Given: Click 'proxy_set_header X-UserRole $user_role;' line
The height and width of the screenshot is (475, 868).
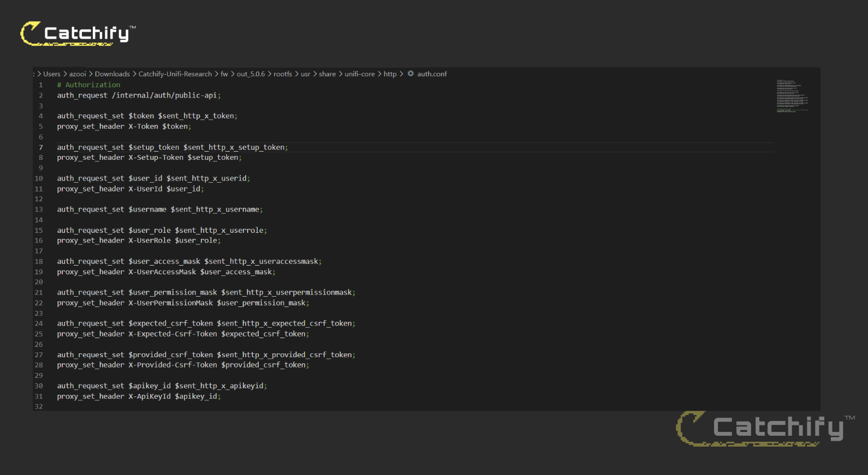Looking at the screenshot, I should tap(139, 240).
